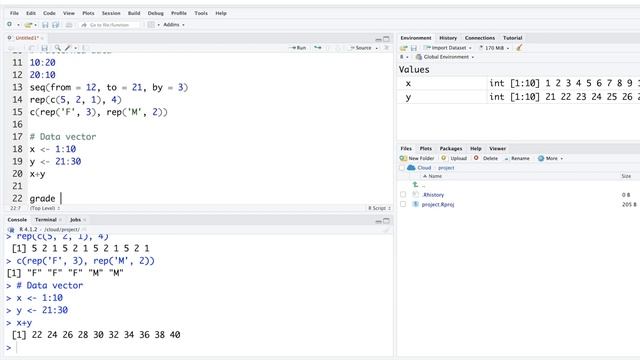Open the Open File folder icon
The width and height of the screenshot is (640, 360).
28,25
